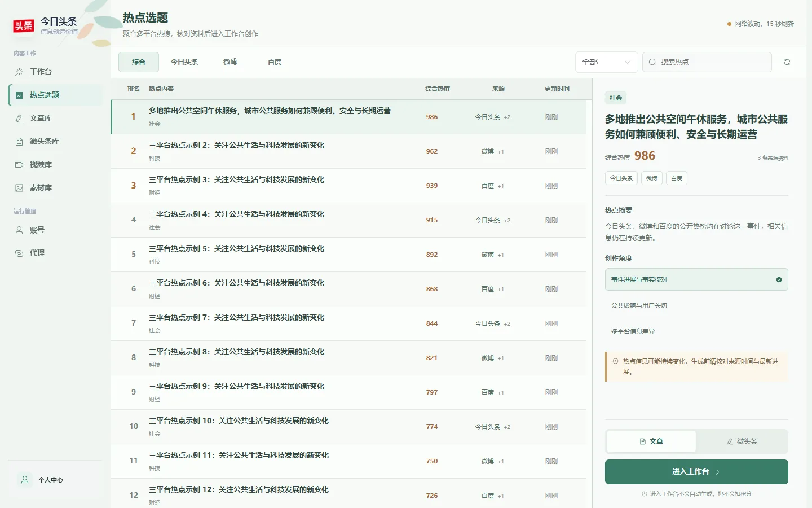The image size is (812, 508).
Task: Click the 微博 source tag
Action: coord(652,178)
